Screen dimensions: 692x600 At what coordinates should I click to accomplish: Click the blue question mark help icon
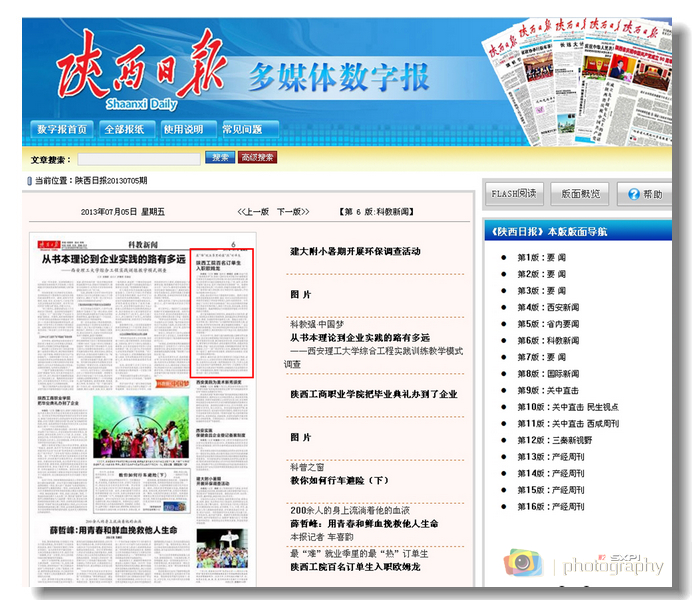(x=633, y=194)
